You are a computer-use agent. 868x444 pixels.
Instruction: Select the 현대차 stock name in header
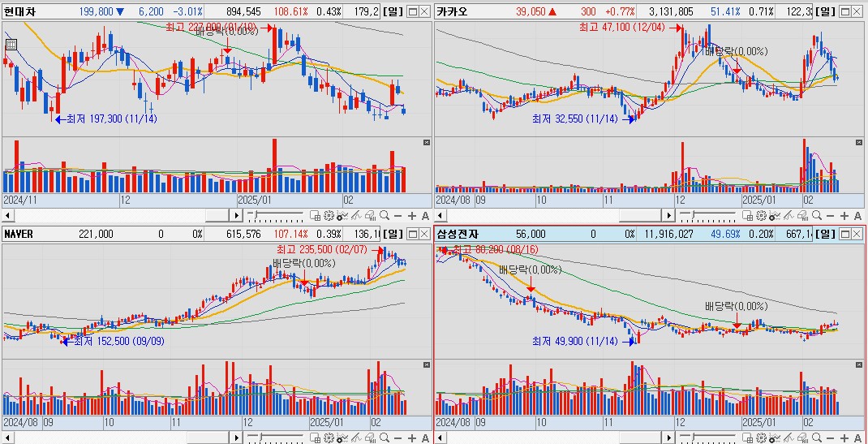pyautogui.click(x=20, y=11)
